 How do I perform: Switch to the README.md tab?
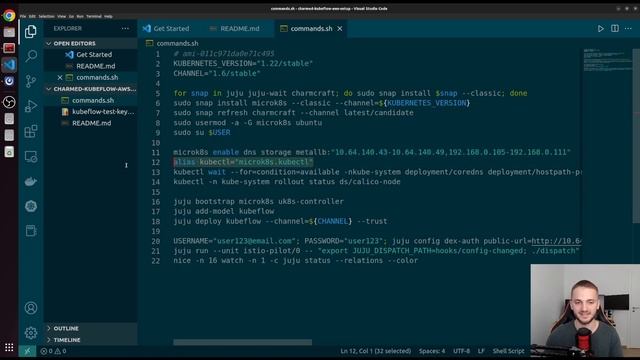coord(235,29)
